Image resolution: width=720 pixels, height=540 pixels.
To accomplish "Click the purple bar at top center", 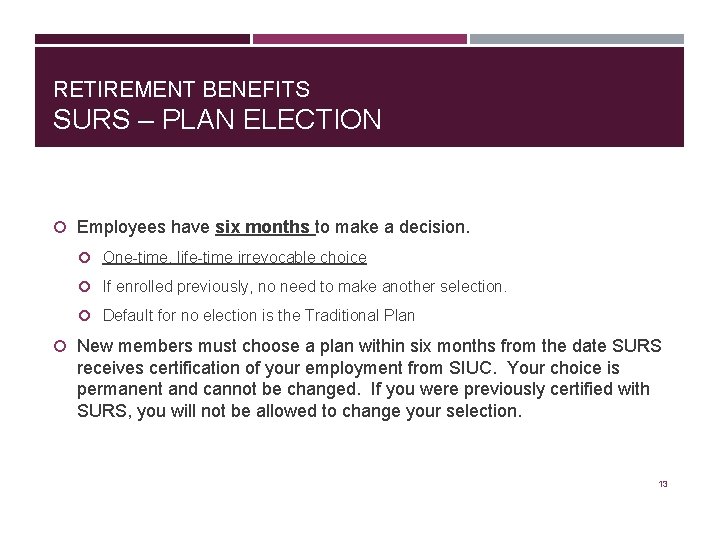I will (x=359, y=40).
